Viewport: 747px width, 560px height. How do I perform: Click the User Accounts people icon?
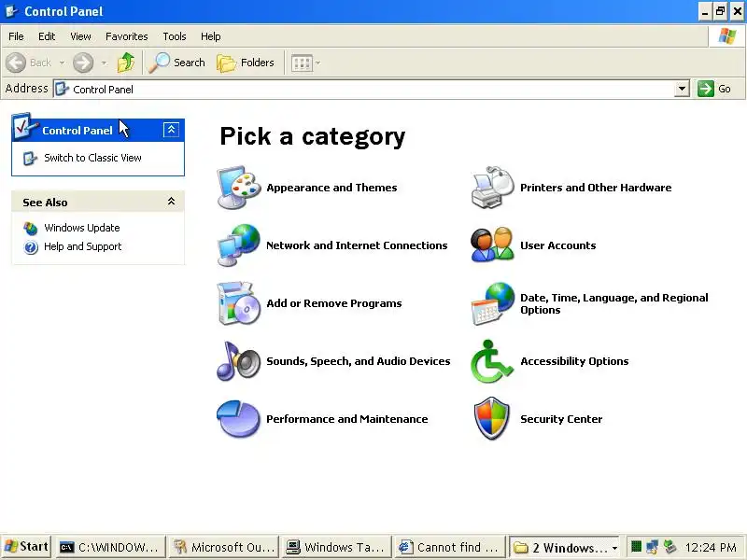[493, 245]
